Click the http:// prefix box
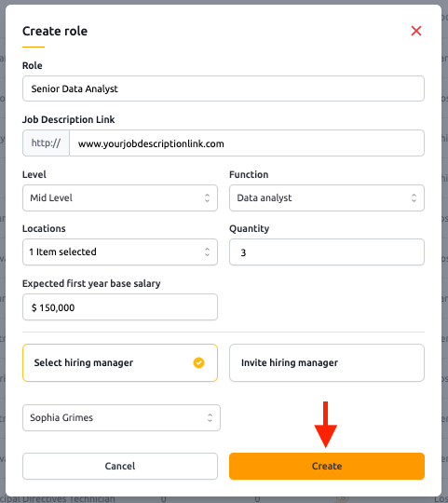The width and height of the screenshot is (448, 503). [46, 143]
